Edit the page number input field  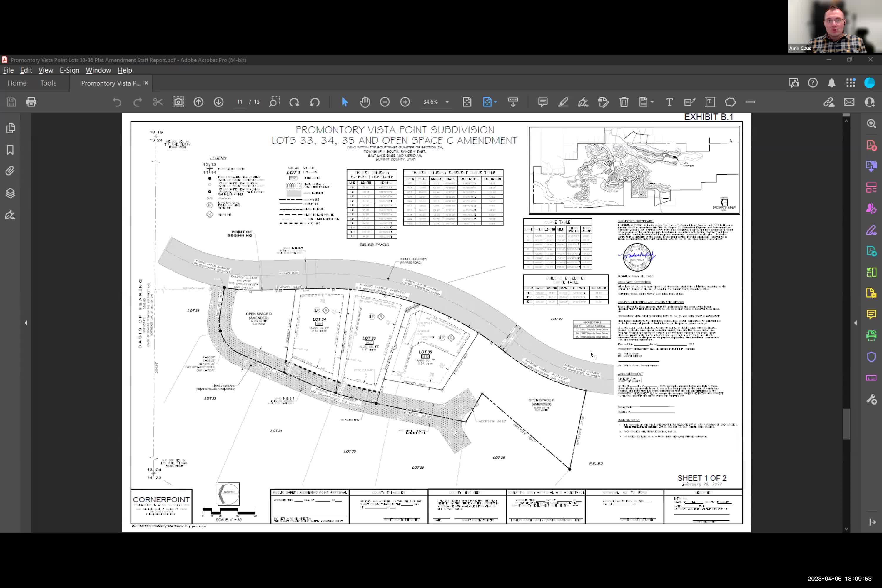click(240, 102)
